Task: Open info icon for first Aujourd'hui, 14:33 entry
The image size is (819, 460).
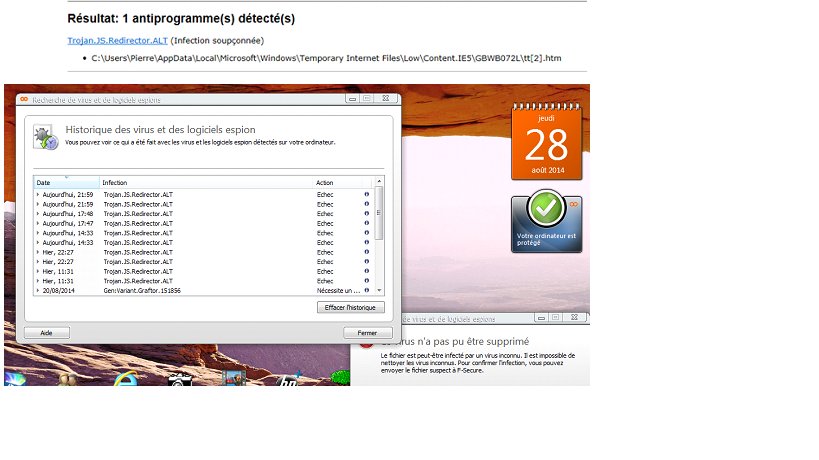Action: click(367, 233)
